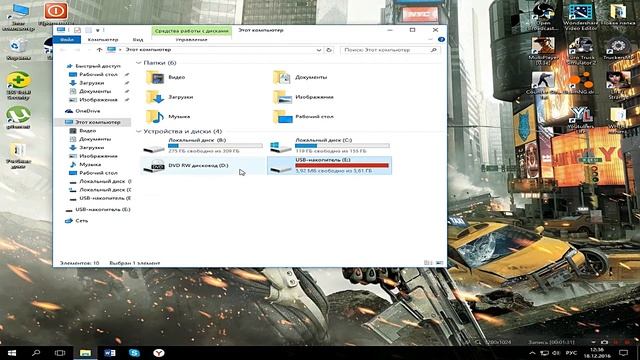Select the USB-накопитель (E:) drive tile with red bar
Image resolution: width=640 pixels, height=360 pixels.
click(329, 166)
